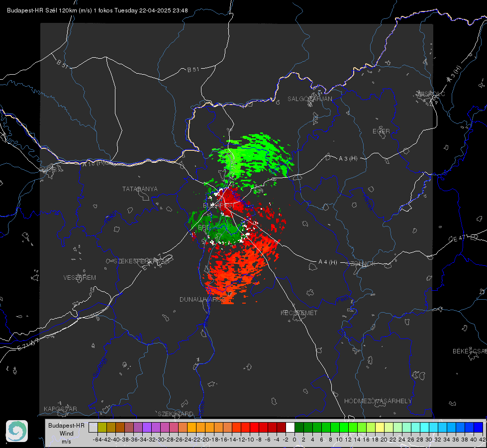Click the 'A 3 (H)' road label near Eger

pos(348,159)
